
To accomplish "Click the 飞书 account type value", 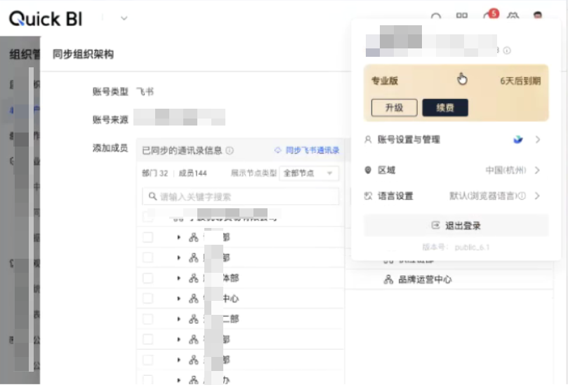I will pyautogui.click(x=145, y=92).
